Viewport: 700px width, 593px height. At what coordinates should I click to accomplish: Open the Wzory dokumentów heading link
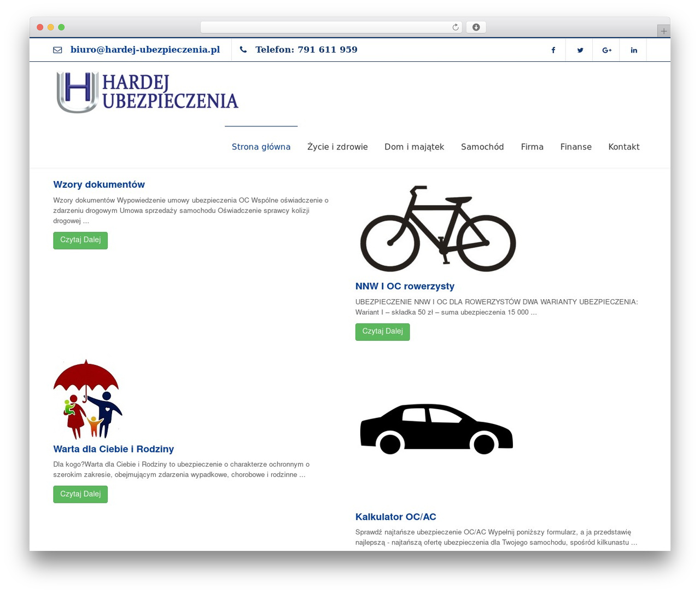99,185
